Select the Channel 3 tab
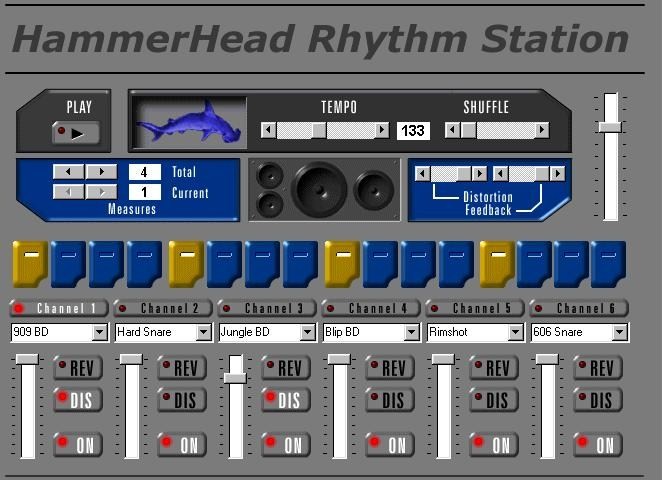662x480 pixels. pyautogui.click(x=267, y=308)
